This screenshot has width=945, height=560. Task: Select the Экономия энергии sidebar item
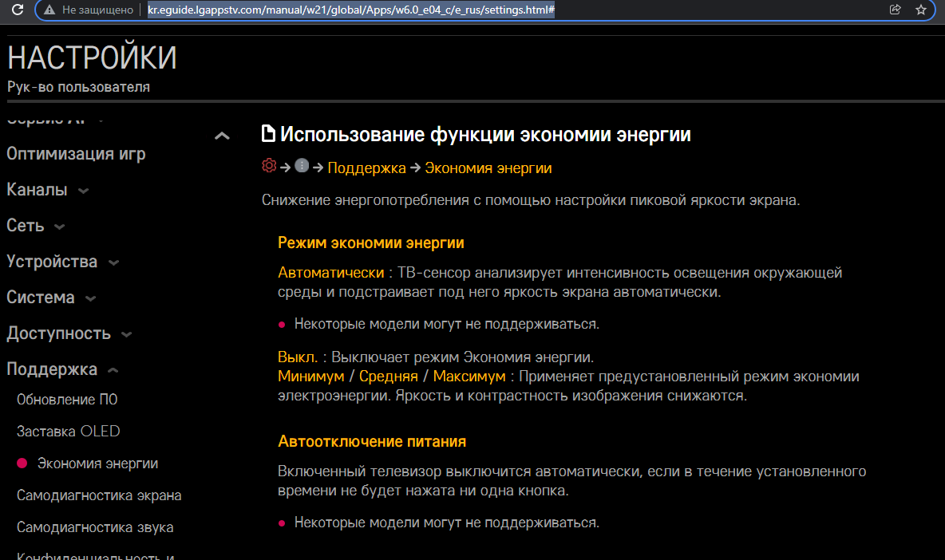[x=97, y=463]
